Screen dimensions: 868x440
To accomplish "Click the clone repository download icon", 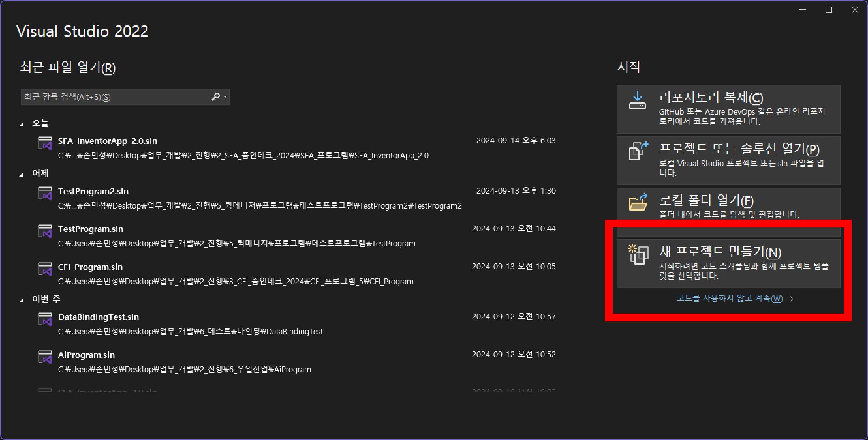I will tap(637, 100).
